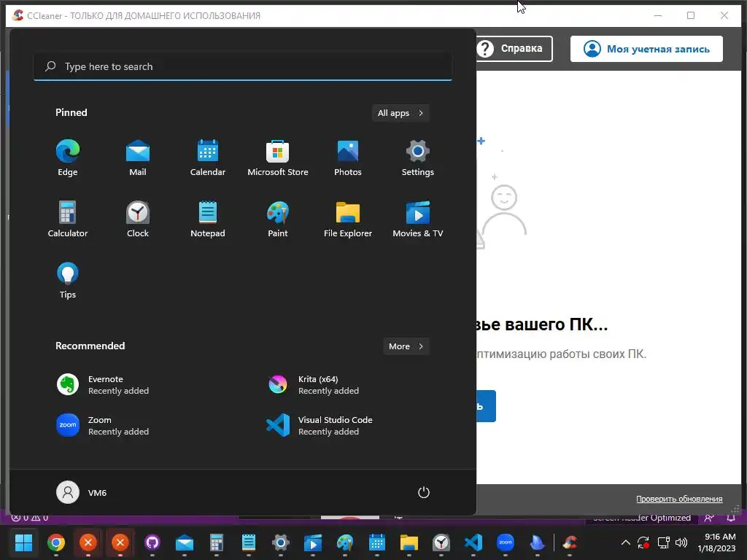Open network settings from the system tray
This screenshot has width=747, height=560.
tap(663, 542)
